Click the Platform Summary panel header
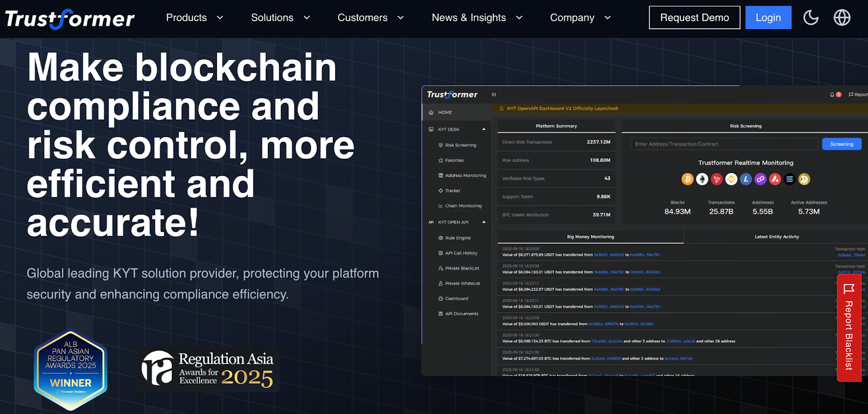 556,126
